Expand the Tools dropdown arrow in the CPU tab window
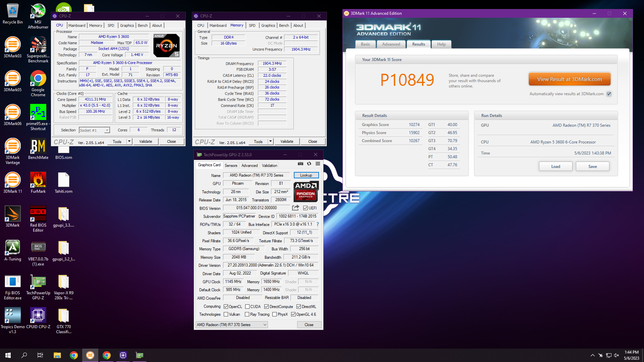The height and width of the screenshot is (362, 644). point(129,141)
